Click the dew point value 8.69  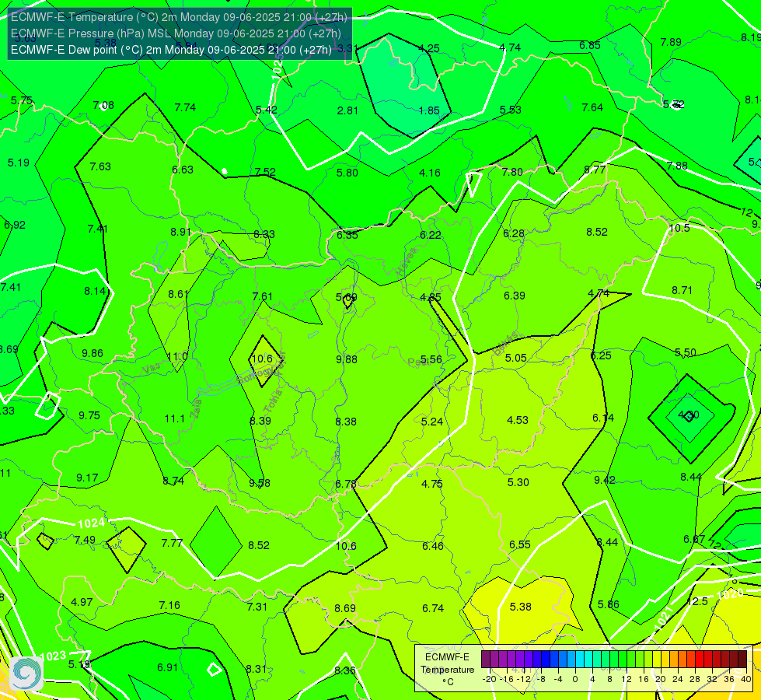[x=345, y=608]
